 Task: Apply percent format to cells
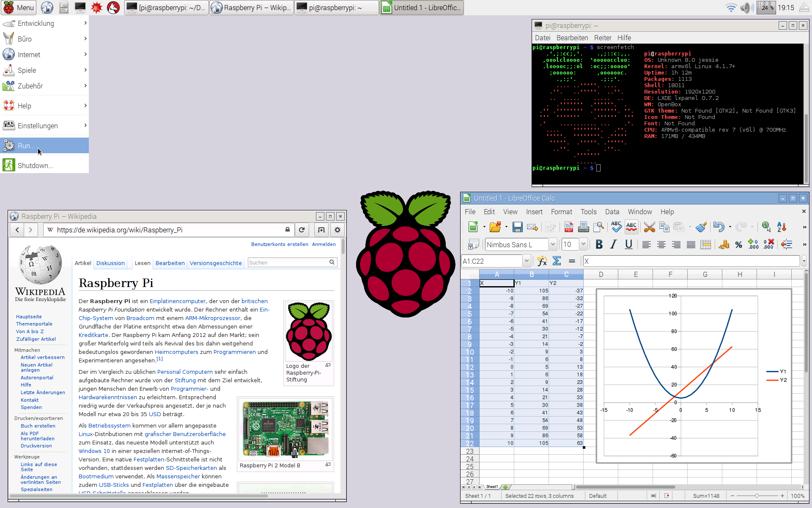(x=738, y=245)
